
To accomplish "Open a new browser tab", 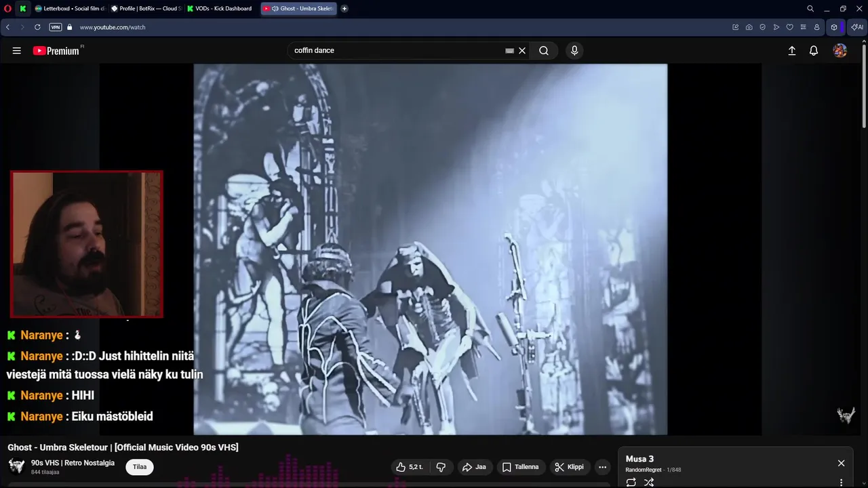I will tap(344, 9).
